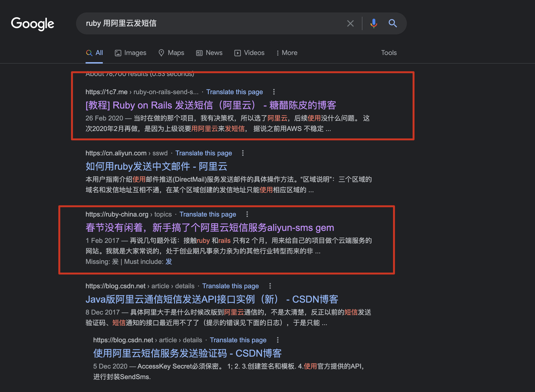Switch to the Maps tab
Screen dimensions: 535x392
click(x=171, y=53)
